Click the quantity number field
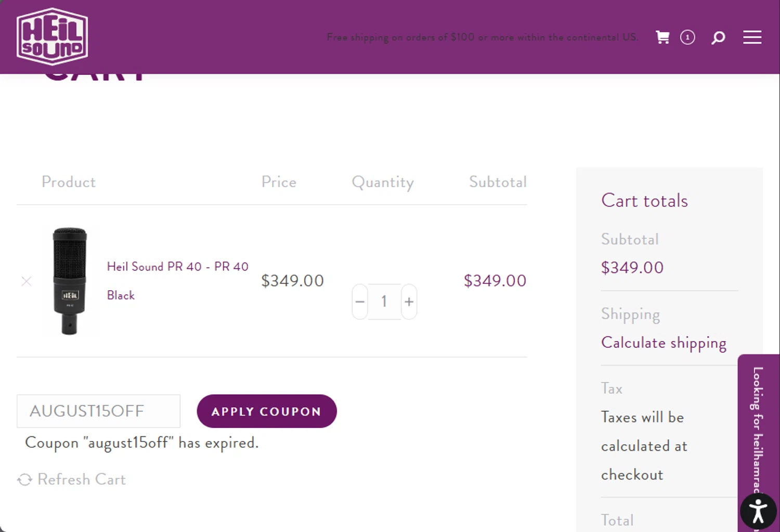This screenshot has height=532, width=780. coord(384,302)
